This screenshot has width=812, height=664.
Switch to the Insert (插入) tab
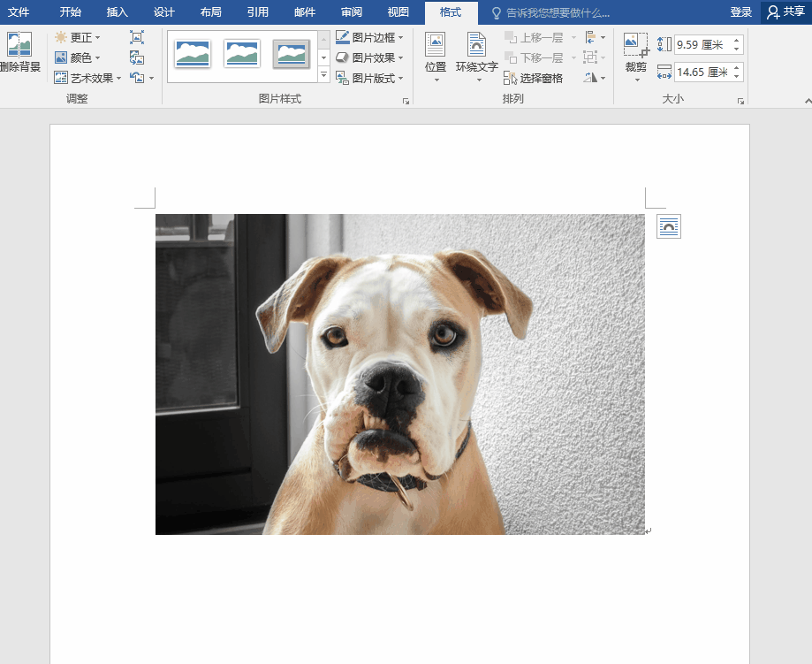coord(117,12)
